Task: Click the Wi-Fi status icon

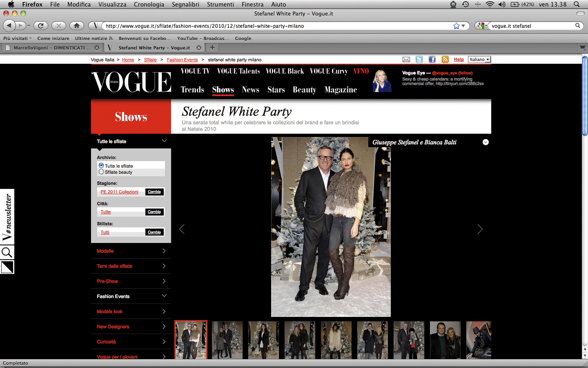Action: [x=490, y=4]
